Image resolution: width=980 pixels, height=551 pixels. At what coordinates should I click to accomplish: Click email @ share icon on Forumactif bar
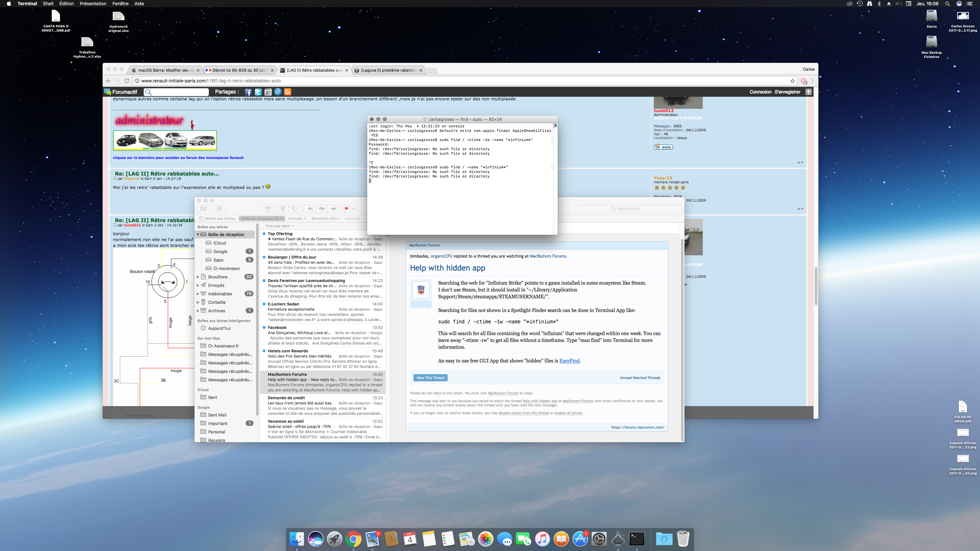coord(278,92)
